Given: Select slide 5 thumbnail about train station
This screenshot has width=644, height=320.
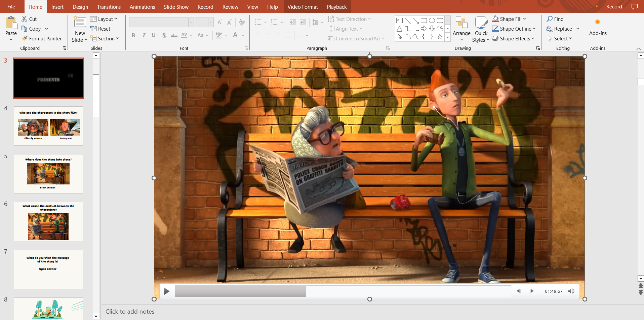Looking at the screenshot, I should pos(48,174).
